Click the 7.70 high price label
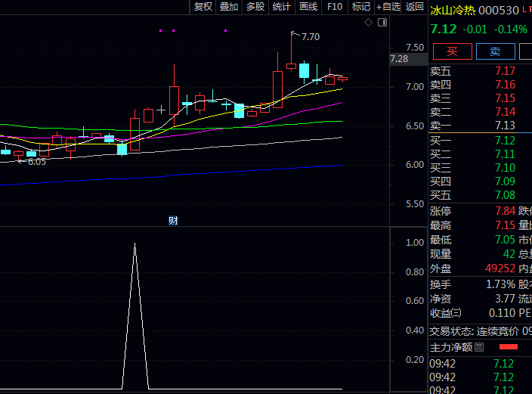This screenshot has height=394, width=532. 311,37
